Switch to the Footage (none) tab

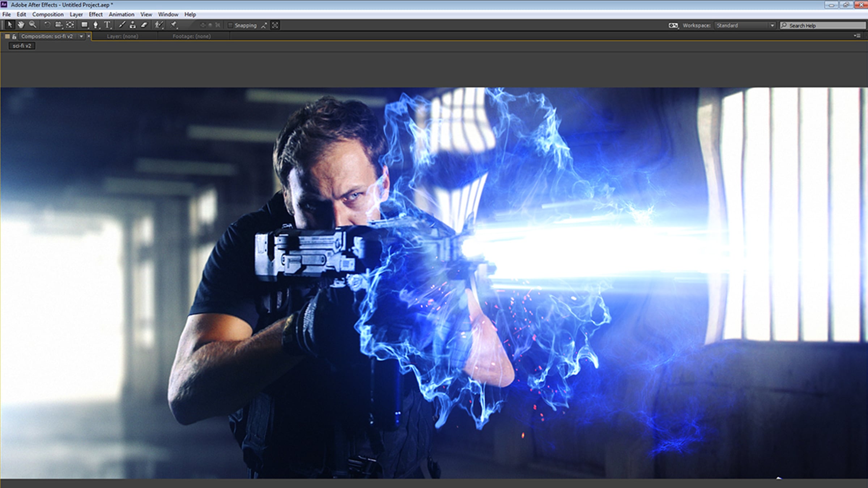192,36
